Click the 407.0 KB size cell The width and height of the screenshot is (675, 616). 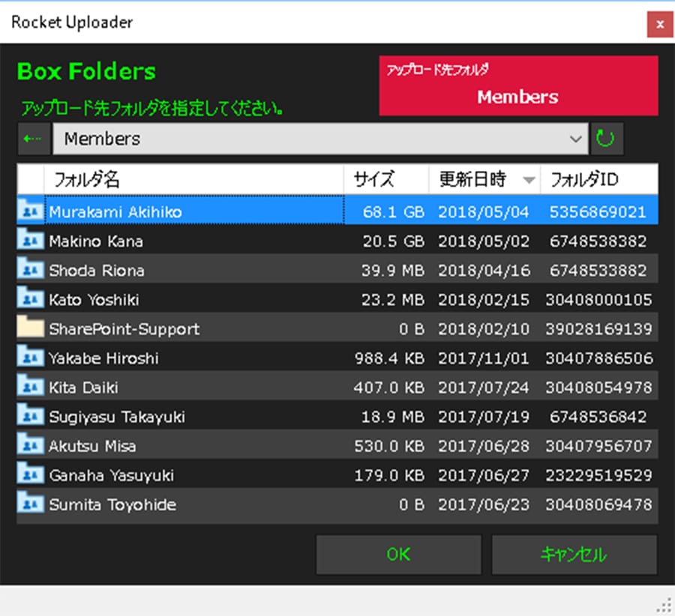click(389, 387)
